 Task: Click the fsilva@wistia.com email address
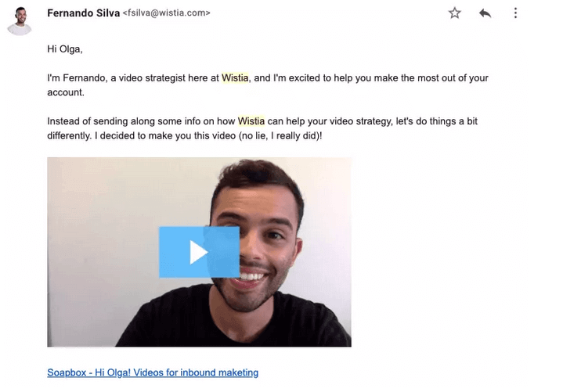tap(166, 13)
